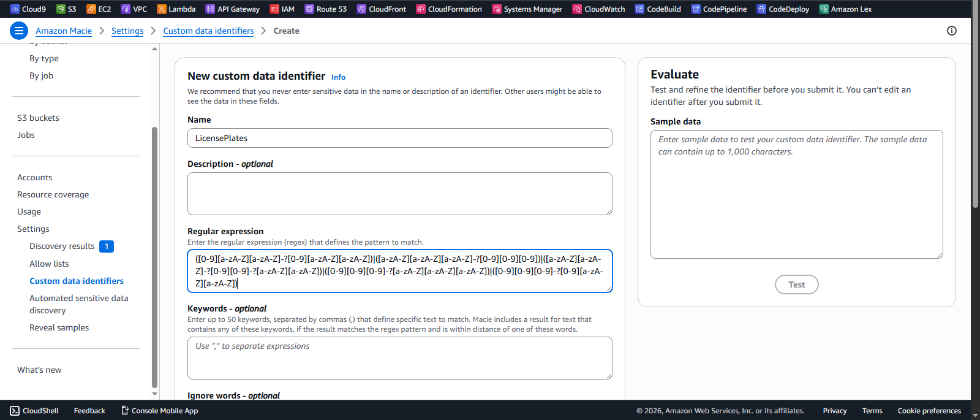
Task: Click inside the Regular expression field
Action: click(400, 271)
